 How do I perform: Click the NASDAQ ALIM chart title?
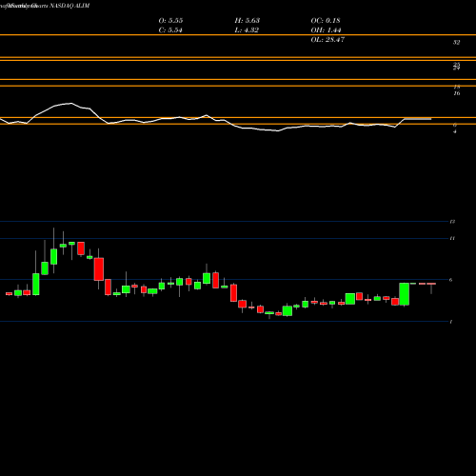point(69,6)
